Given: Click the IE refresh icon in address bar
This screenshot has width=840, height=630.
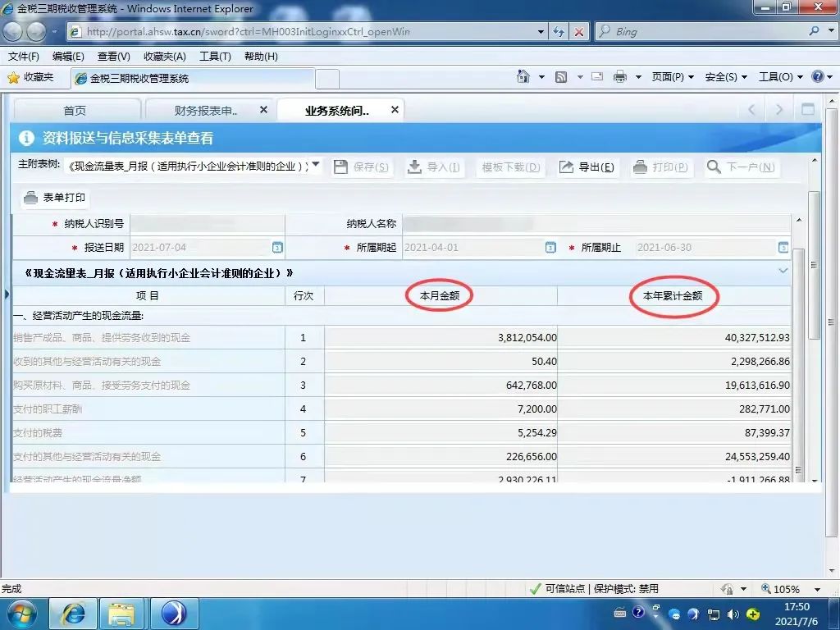Looking at the screenshot, I should [x=559, y=32].
